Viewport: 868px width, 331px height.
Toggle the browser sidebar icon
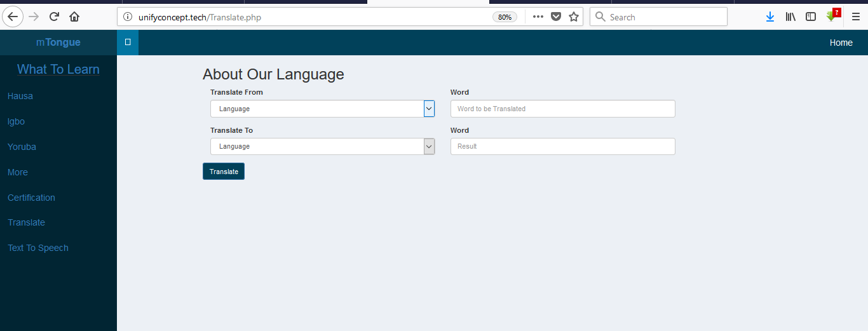[811, 17]
